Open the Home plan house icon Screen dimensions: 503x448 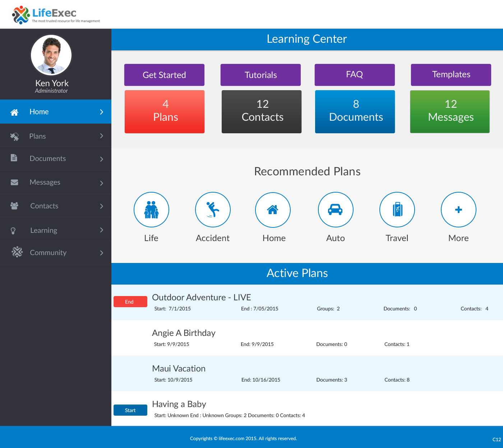(x=273, y=210)
